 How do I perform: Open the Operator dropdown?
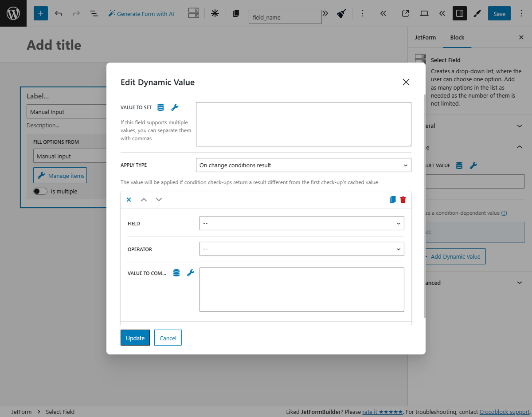point(301,249)
